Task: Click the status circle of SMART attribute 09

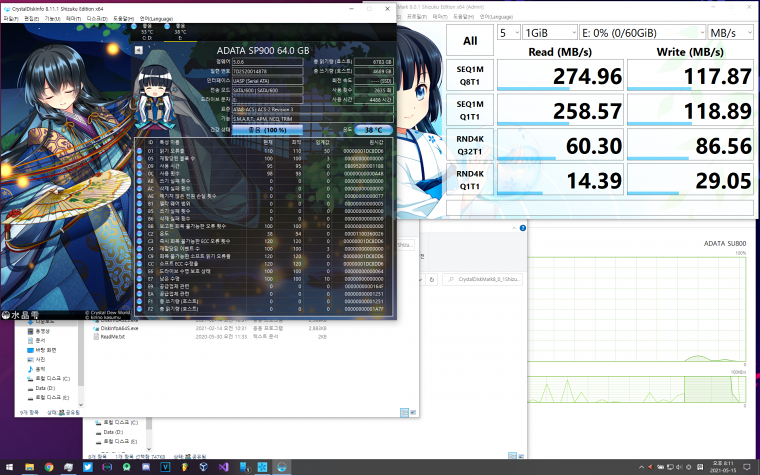Action: coord(140,166)
